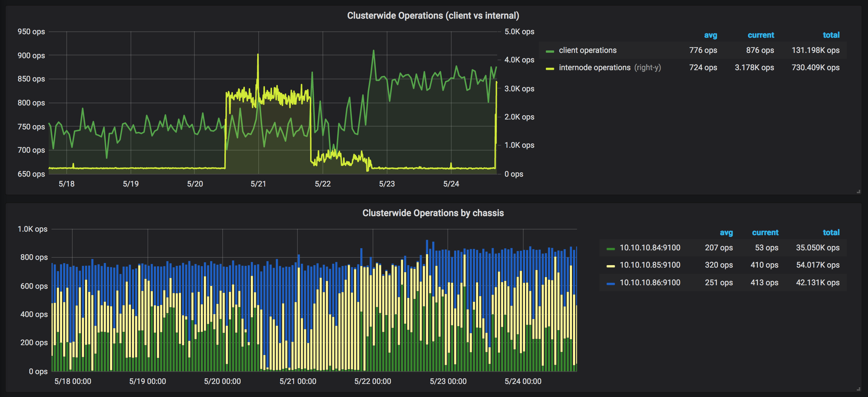Sort the chassis panel legend by the 'current' column
This screenshot has height=397, width=868.
coord(765,232)
